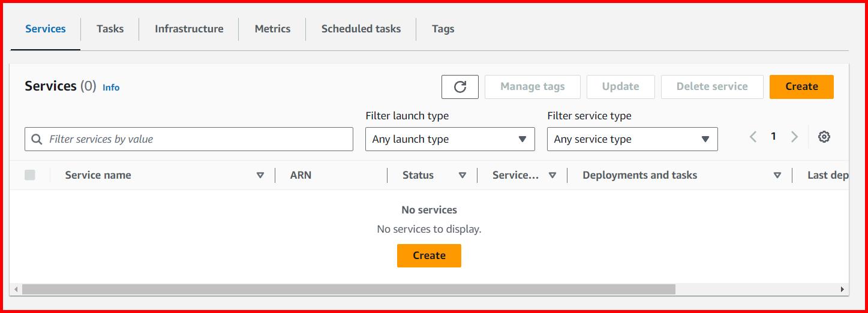Switch to the Services tab
Viewport: 868px width, 313px height.
(x=46, y=29)
